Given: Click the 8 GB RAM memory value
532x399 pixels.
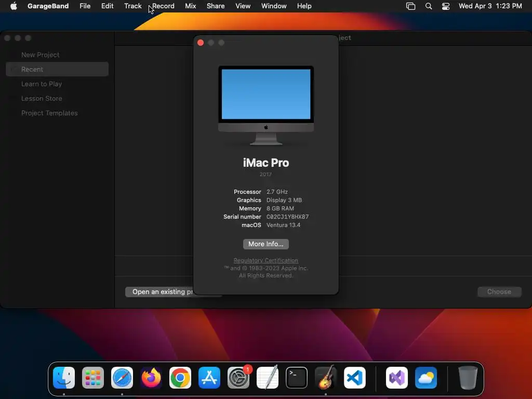Looking at the screenshot, I should (280, 208).
